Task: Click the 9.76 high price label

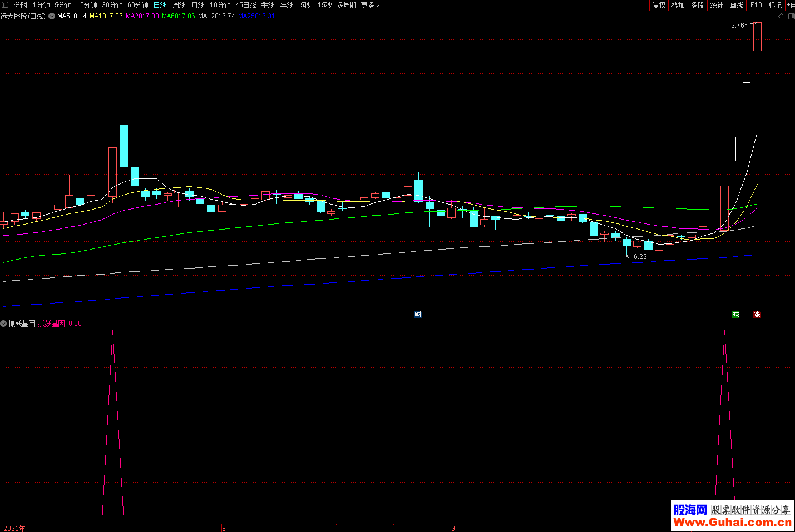Action: [737, 26]
